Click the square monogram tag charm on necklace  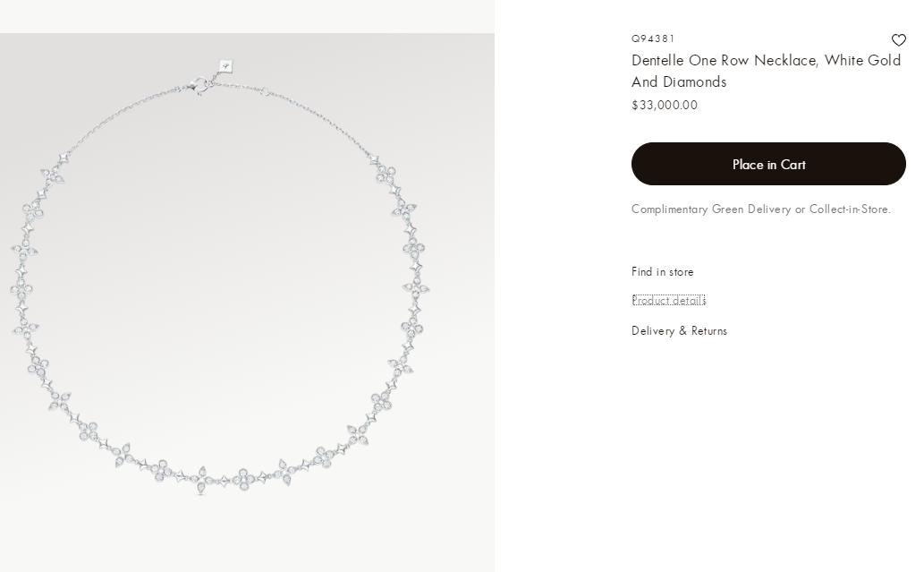coord(225,66)
